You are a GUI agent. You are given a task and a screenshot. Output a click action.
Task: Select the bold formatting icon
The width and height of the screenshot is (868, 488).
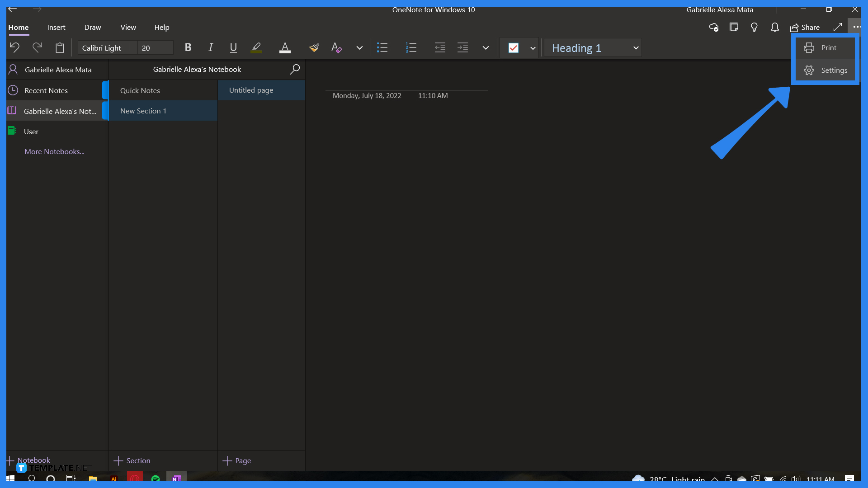[188, 47]
